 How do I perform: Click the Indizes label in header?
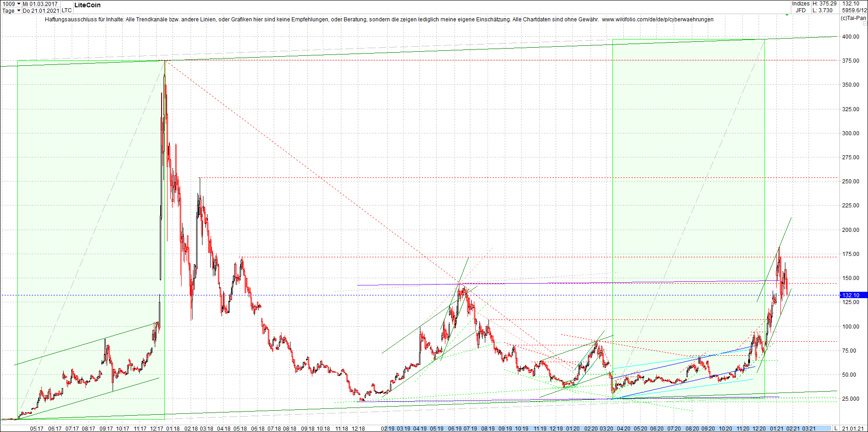coord(801,4)
